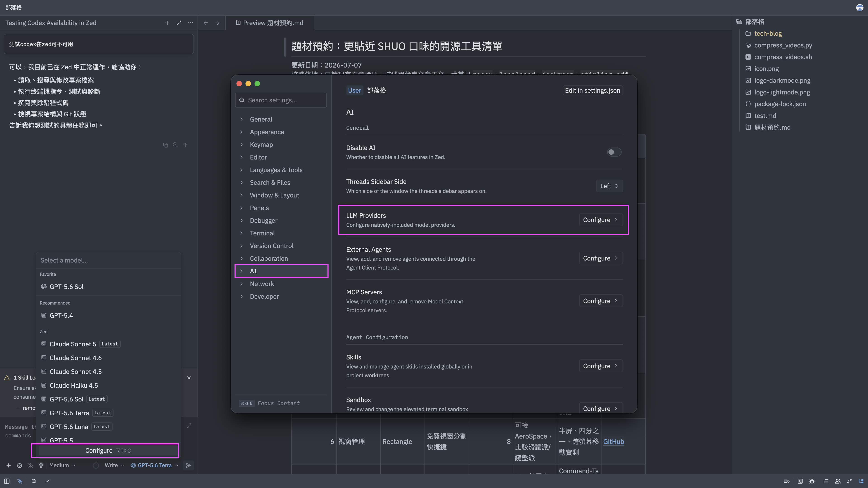Screen dimensions: 868x488
Task: Expand General settings section
Action: click(x=242, y=119)
